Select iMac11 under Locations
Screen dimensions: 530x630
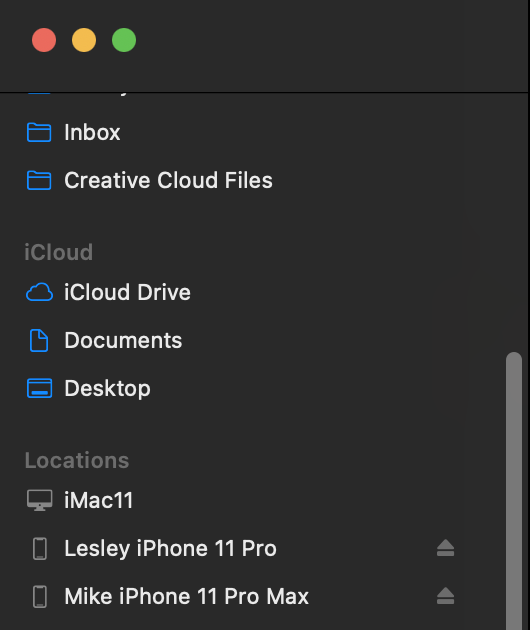click(x=98, y=500)
